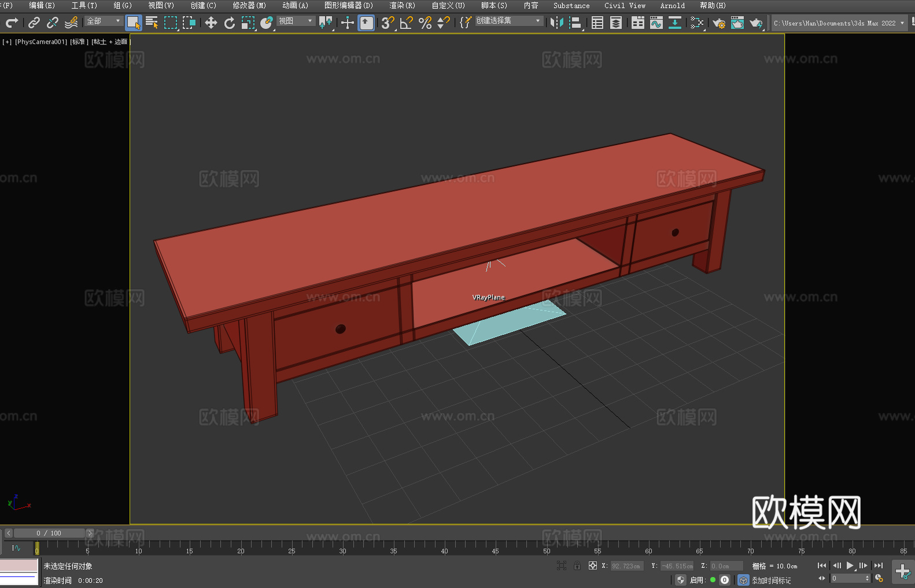The image size is (915, 588).
Task: Open the 帮助(H) menu
Action: click(713, 5)
